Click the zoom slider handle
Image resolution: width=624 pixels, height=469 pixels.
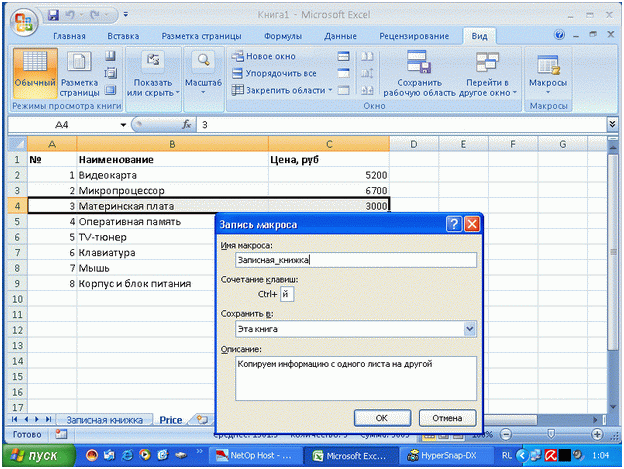pyautogui.click(x=551, y=434)
